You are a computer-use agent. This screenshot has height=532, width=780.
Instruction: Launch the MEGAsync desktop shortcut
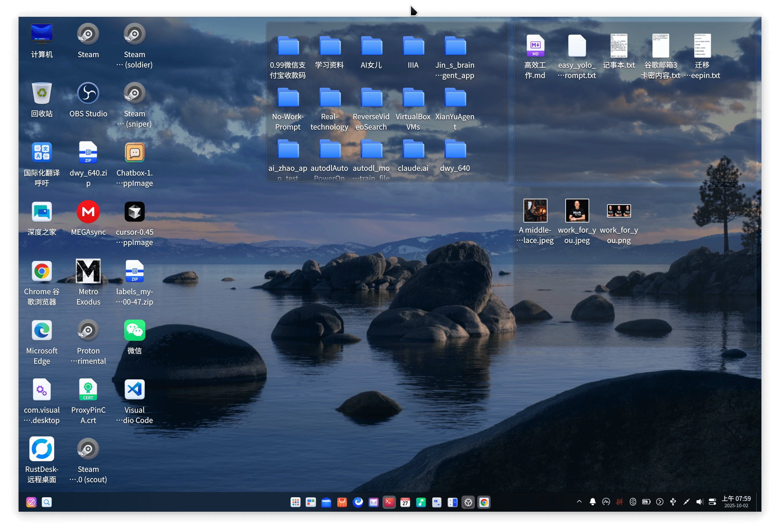click(x=88, y=212)
